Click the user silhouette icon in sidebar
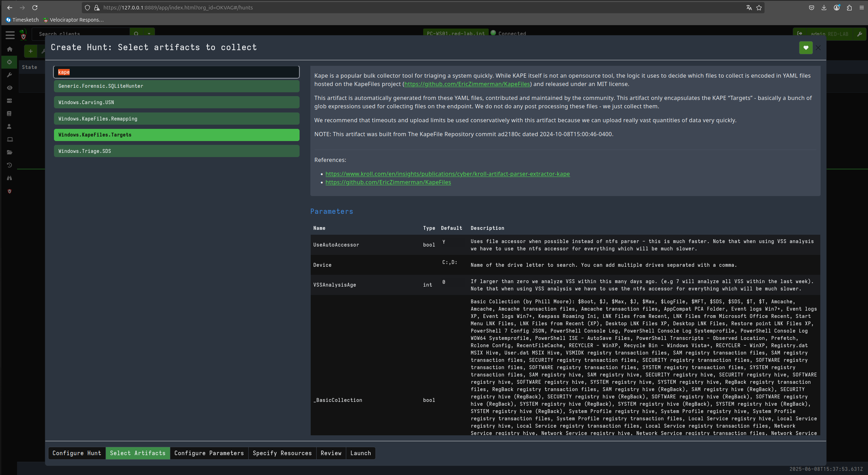Screen dimensions: 868x475 (x=10, y=126)
